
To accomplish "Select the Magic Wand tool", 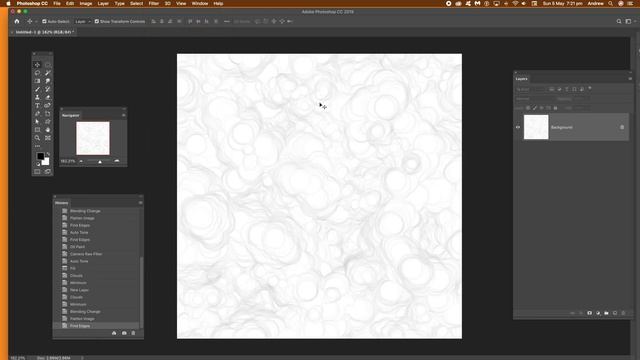I will pyautogui.click(x=48, y=73).
